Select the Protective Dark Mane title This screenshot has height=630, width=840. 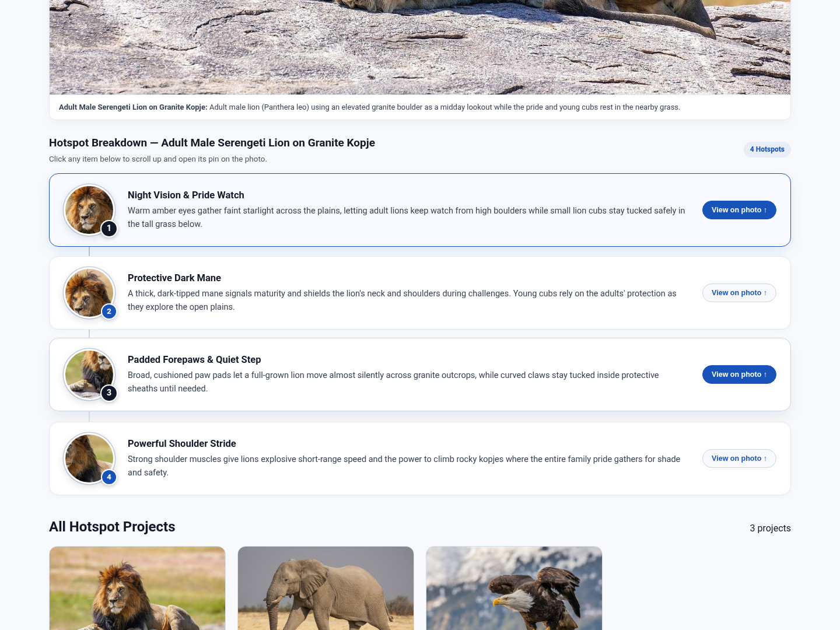coord(174,278)
